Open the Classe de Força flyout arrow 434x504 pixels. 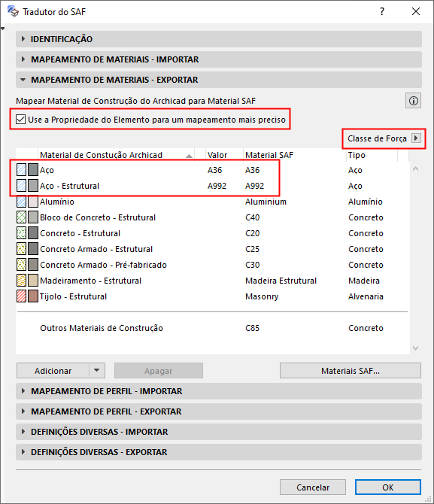coord(416,138)
